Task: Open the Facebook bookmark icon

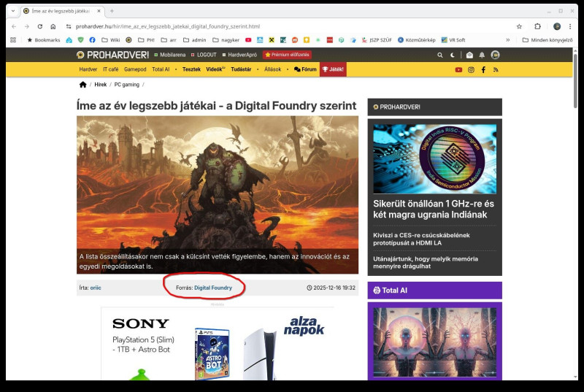Action: click(92, 40)
